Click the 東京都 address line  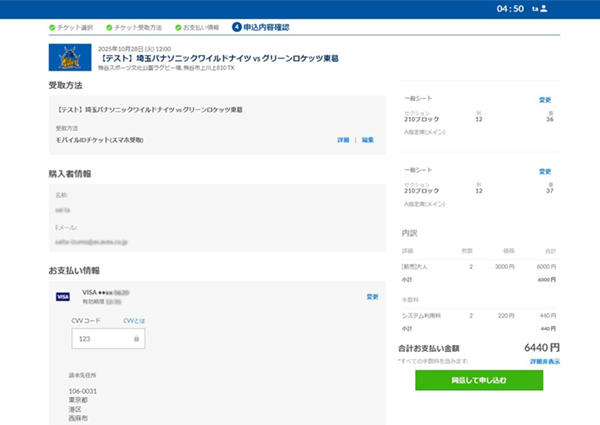[x=78, y=400]
